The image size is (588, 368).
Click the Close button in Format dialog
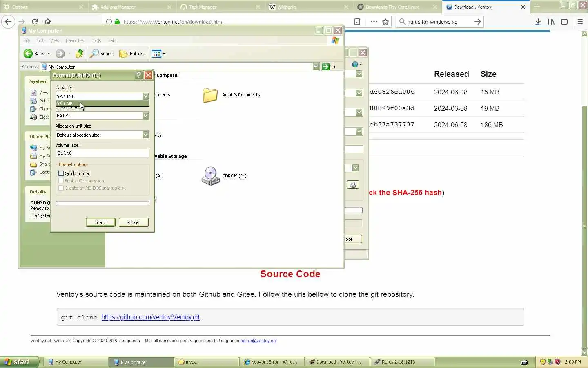click(x=134, y=222)
